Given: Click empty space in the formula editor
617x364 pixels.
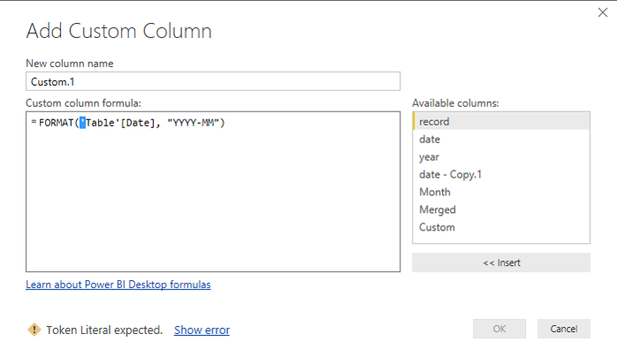Looking at the screenshot, I should click(x=212, y=203).
